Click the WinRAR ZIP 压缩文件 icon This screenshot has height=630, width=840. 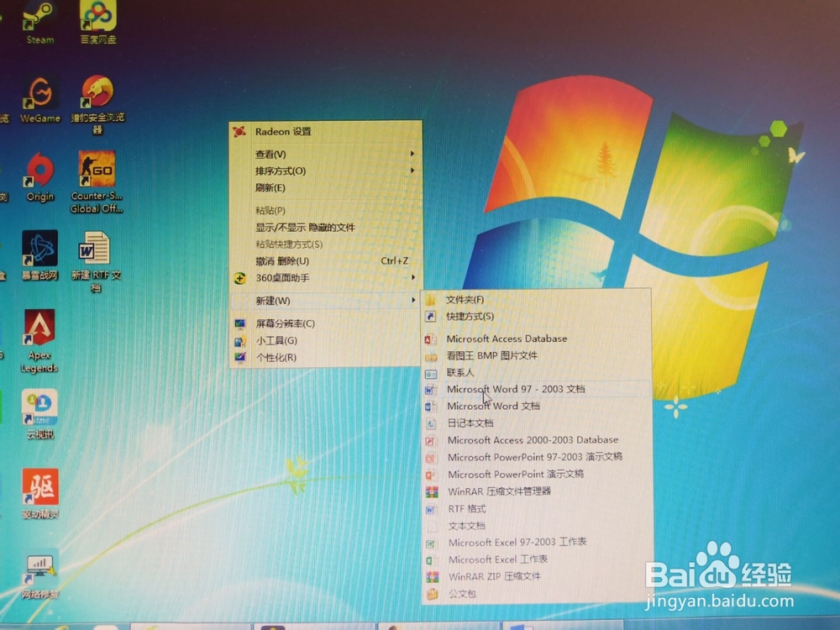pyautogui.click(x=433, y=576)
